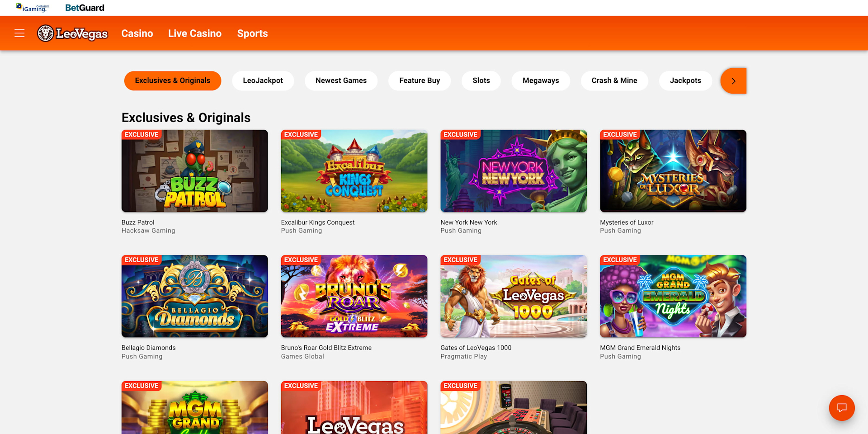Click the Gates of LeoVegas 1000 title
Screen dimensions: 868x434
(x=476, y=348)
